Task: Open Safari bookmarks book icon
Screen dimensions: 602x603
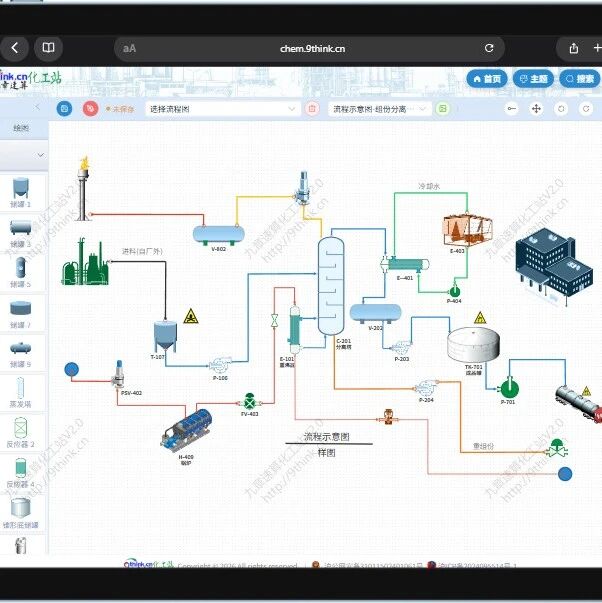Action: click(48, 48)
